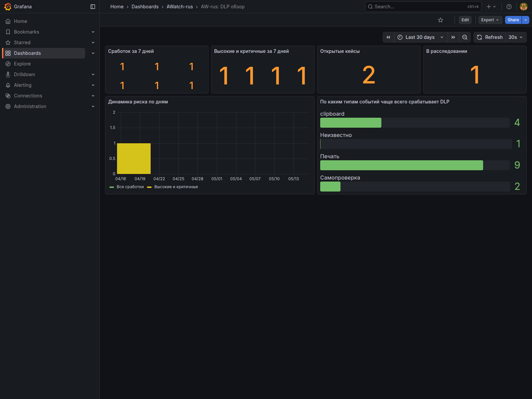Click the Connections icon in sidebar
This screenshot has height=399, width=532.
8,96
